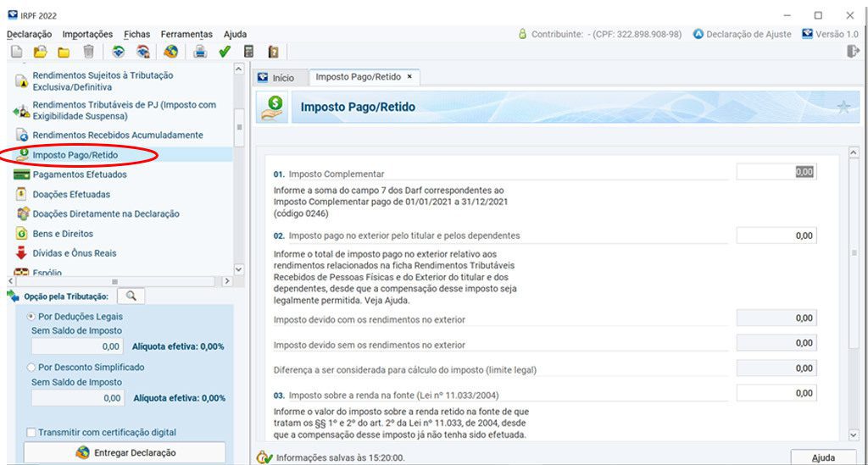Click the Informações salvas às 15:20:00 status text
Image resolution: width=868 pixels, height=465 pixels.
[341, 458]
